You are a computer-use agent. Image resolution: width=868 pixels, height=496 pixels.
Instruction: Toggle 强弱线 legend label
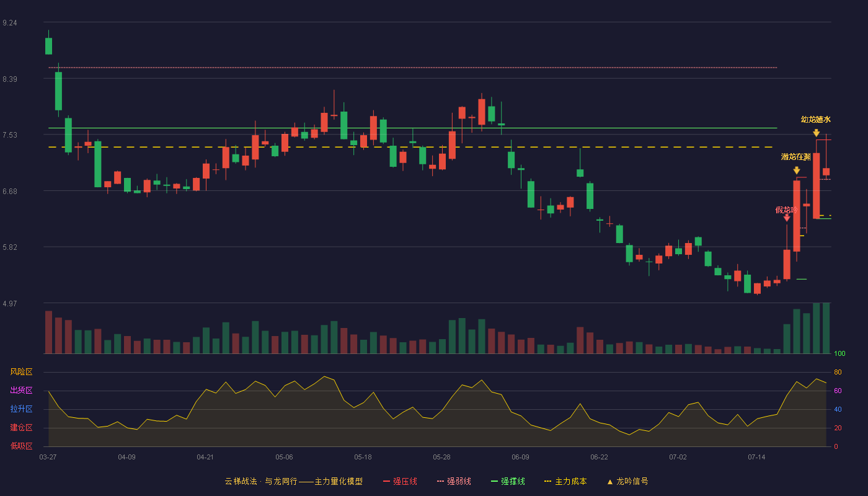pyautogui.click(x=459, y=482)
